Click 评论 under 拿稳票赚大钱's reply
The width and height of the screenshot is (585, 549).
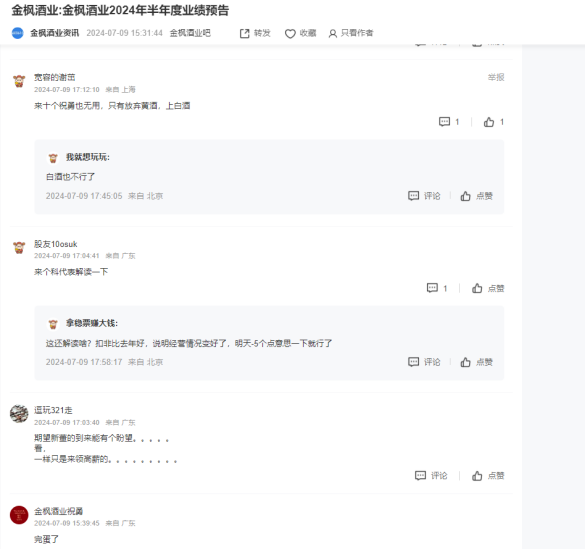[x=424, y=362]
